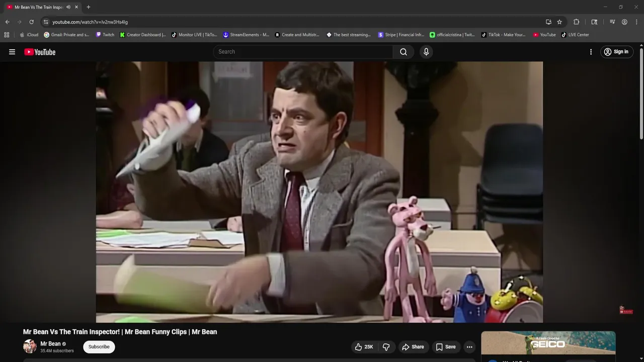Image resolution: width=644 pixels, height=362 pixels.
Task: Focus the YouTube Search box
Action: coord(303,52)
